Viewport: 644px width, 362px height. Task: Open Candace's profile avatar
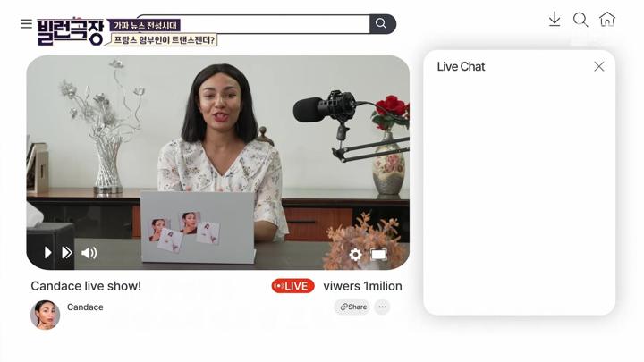click(x=45, y=315)
